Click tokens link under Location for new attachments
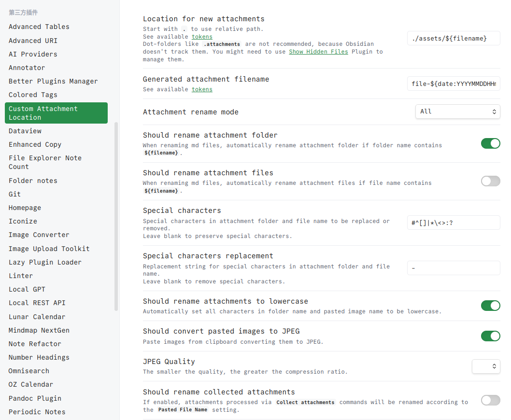The image size is (511, 420). coord(202,37)
